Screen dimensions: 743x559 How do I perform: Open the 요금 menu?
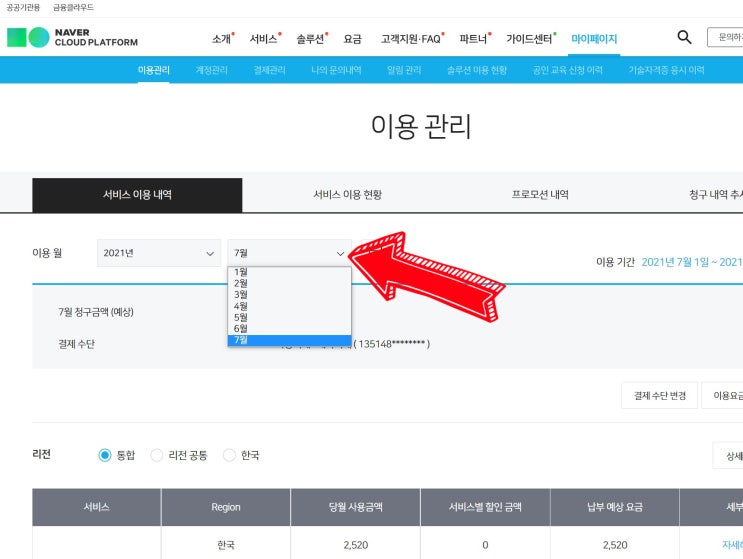coord(353,39)
